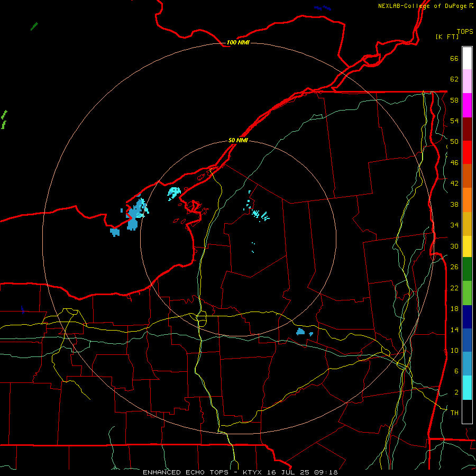476x476 pixels.
Task: Click the legend value 18
Action: (x=454, y=309)
